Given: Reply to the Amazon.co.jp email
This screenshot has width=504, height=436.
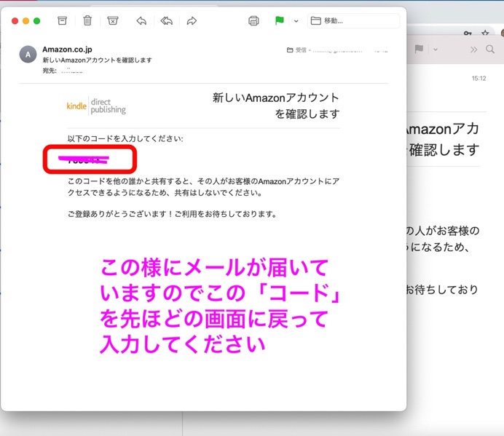Looking at the screenshot, I should [x=141, y=21].
